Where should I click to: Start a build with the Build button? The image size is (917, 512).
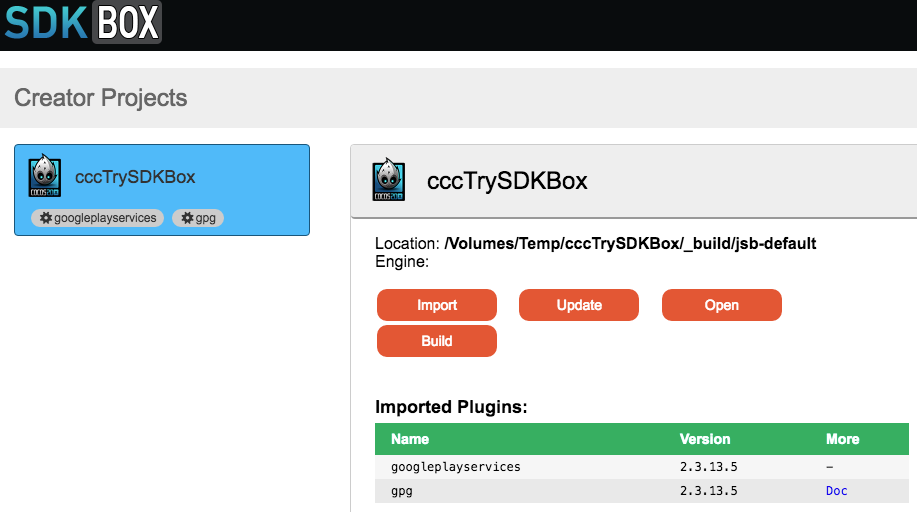coord(436,341)
